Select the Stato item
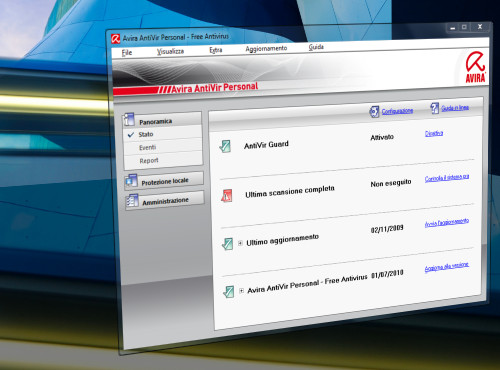The width and height of the screenshot is (500, 370). click(x=146, y=134)
